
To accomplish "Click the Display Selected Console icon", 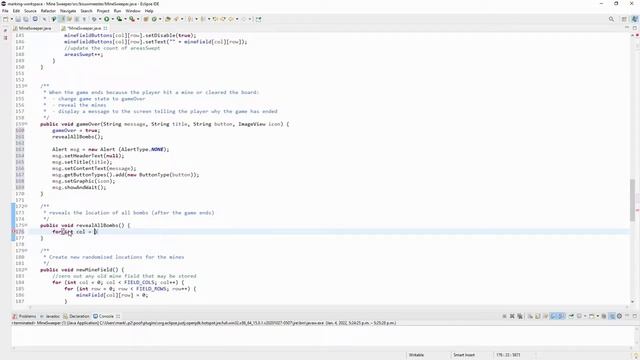I will (579, 316).
